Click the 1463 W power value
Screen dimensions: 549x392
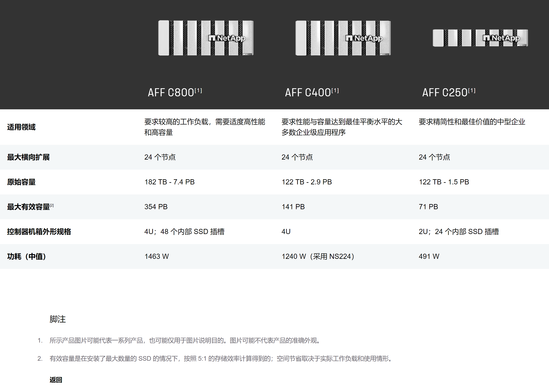coord(157,256)
